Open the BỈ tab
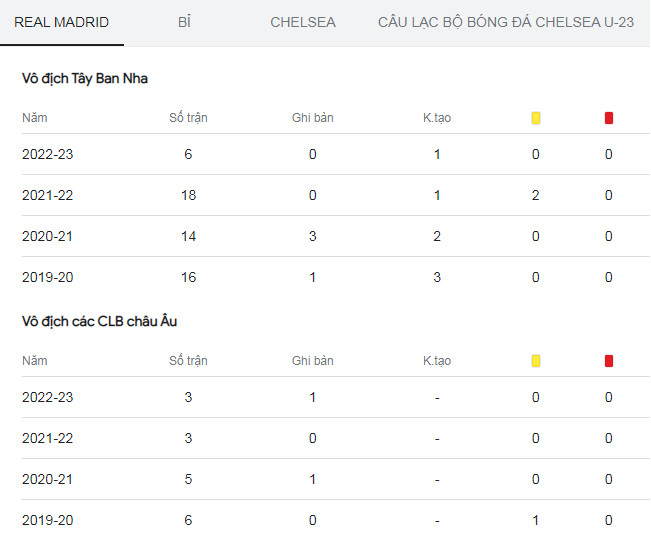The width and height of the screenshot is (651, 544). 184,22
